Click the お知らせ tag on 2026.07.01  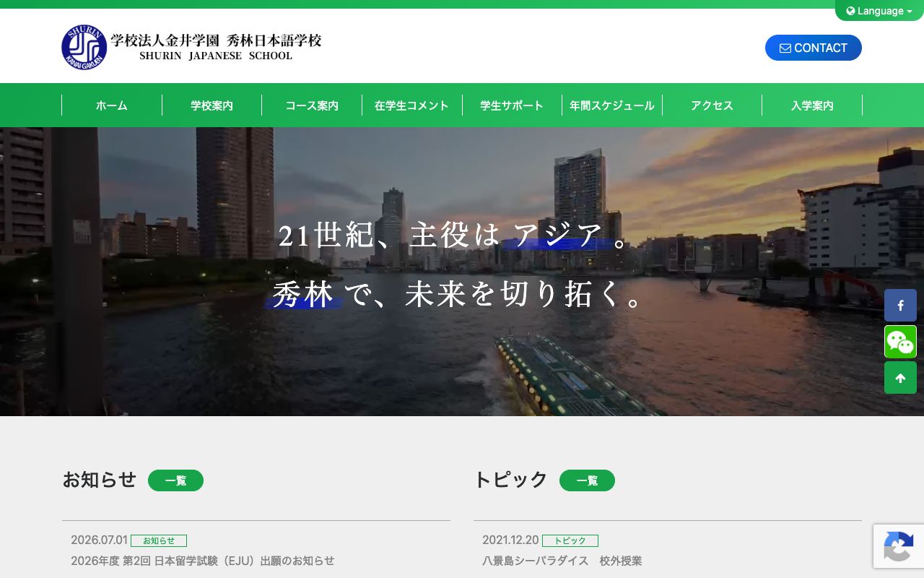(159, 540)
